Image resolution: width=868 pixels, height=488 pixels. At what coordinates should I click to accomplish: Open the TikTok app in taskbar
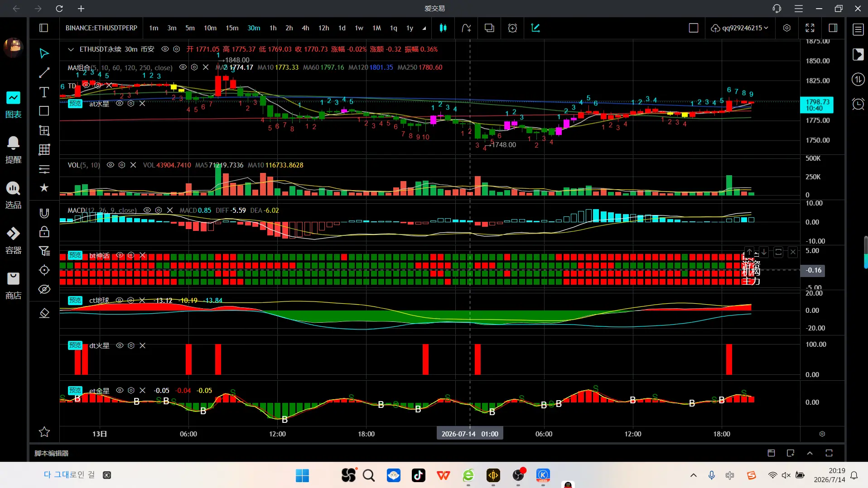point(418,475)
